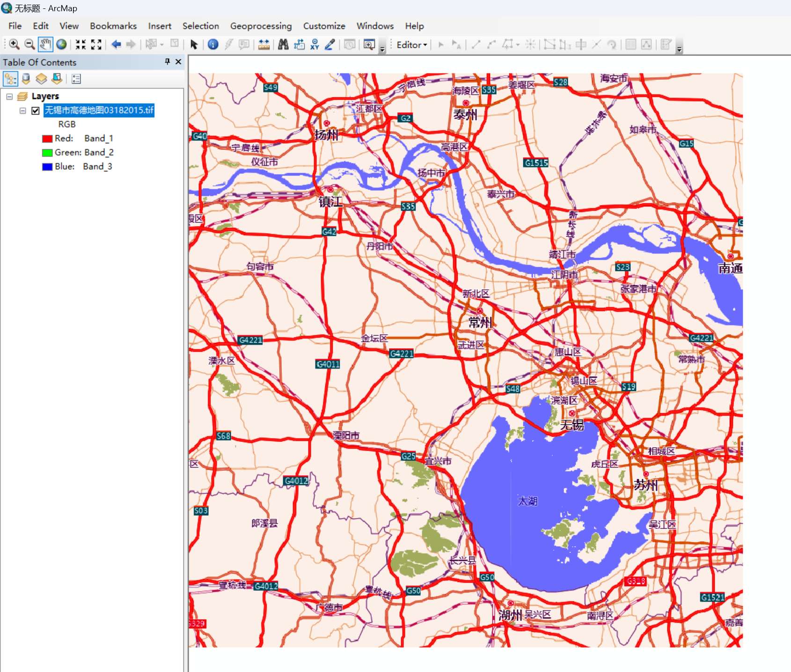Click the Split tool icon
Screen dimensions: 791x672
pos(596,44)
